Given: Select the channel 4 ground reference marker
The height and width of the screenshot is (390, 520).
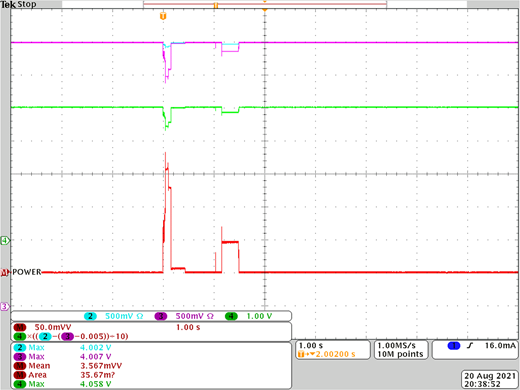Looking at the screenshot, I should pos(5,240).
